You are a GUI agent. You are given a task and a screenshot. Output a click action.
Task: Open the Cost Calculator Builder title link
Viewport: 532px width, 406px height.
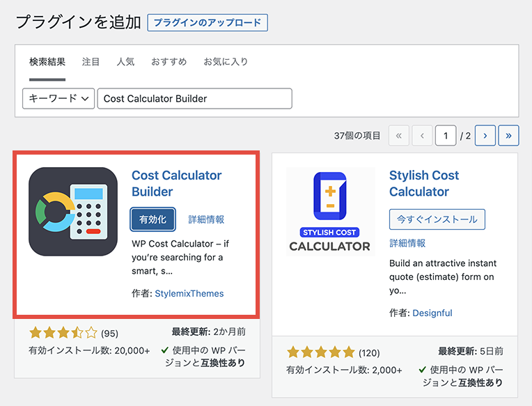tap(176, 183)
